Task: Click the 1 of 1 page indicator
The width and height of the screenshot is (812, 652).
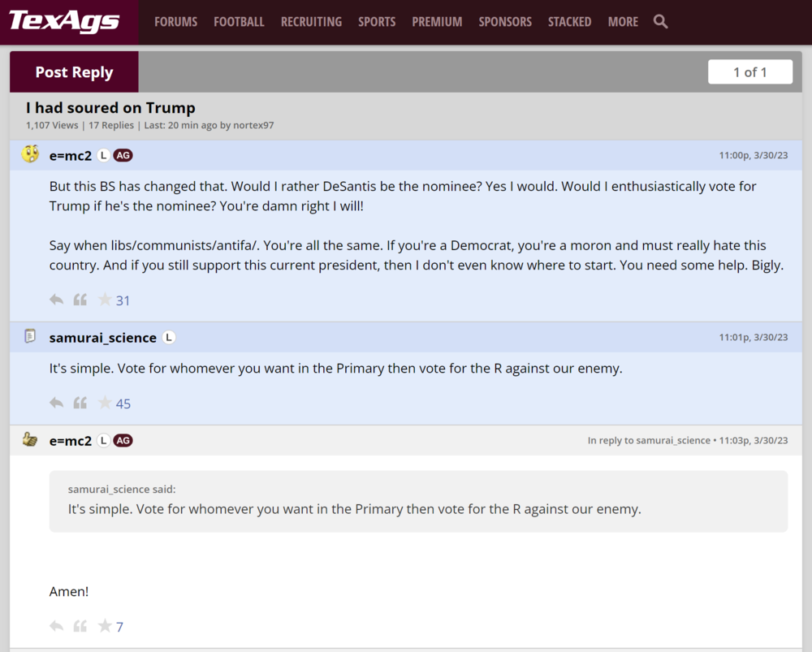Action: pos(749,72)
